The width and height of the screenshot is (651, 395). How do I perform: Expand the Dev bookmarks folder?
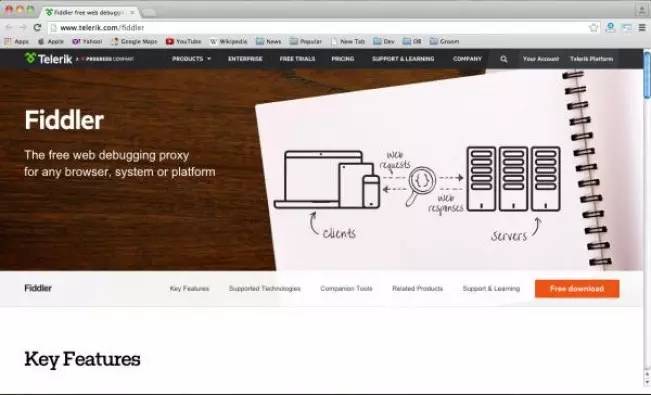pyautogui.click(x=384, y=42)
